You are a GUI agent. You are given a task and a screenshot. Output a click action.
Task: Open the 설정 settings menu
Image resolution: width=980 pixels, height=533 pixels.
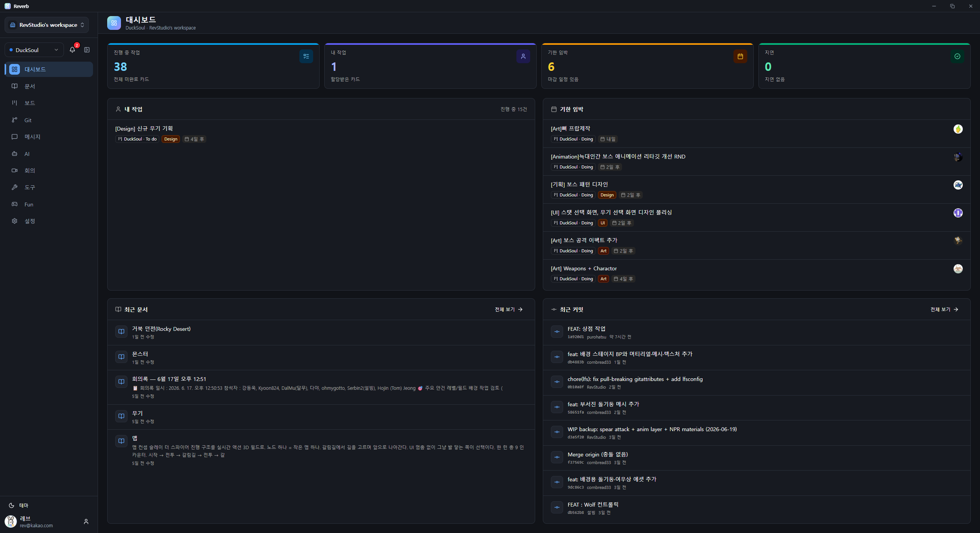(49, 221)
